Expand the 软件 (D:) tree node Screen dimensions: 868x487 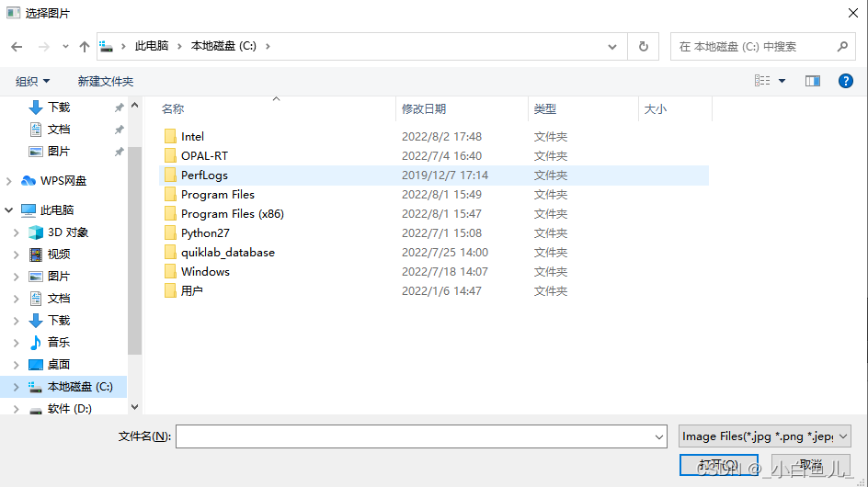point(16,409)
